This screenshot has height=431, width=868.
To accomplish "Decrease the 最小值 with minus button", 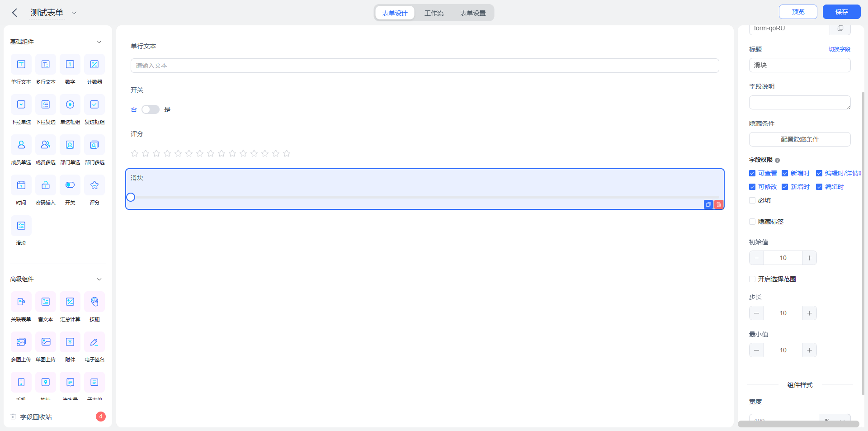I will 756,350.
